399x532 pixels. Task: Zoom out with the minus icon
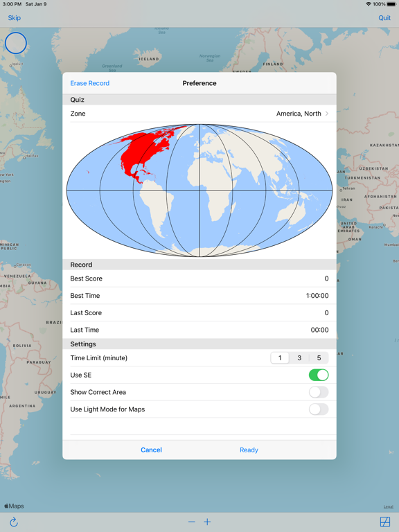[x=192, y=522]
